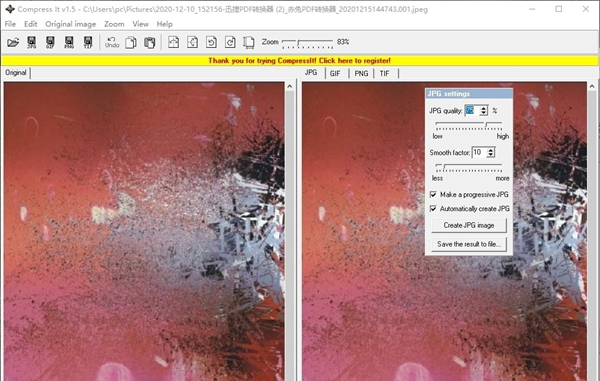Click the Create JPG image button

469,225
